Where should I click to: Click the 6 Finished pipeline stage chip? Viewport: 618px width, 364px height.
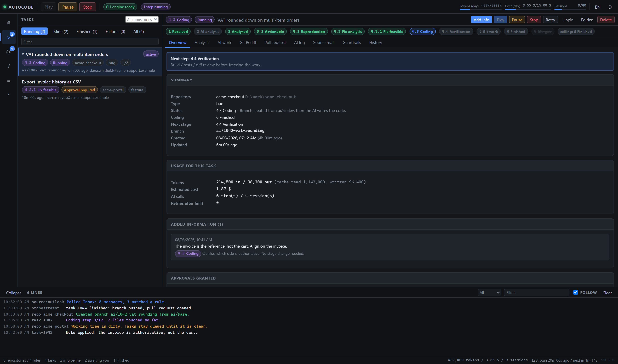tap(516, 31)
